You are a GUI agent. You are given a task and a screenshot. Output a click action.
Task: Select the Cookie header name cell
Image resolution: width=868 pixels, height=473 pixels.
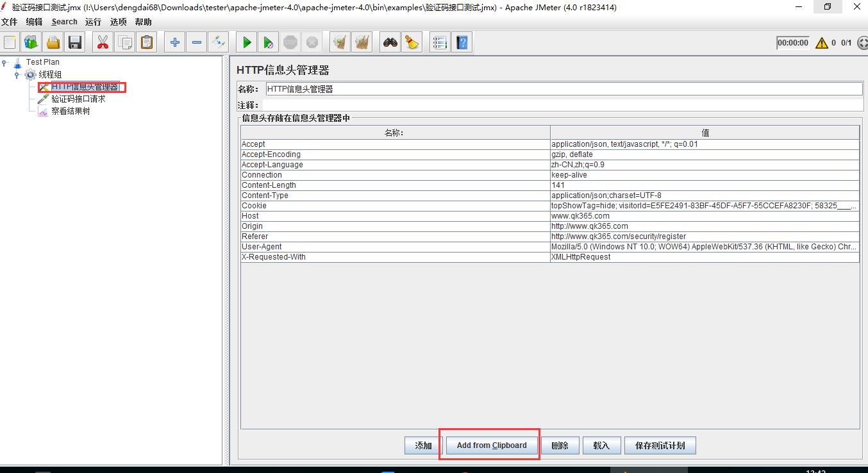396,206
